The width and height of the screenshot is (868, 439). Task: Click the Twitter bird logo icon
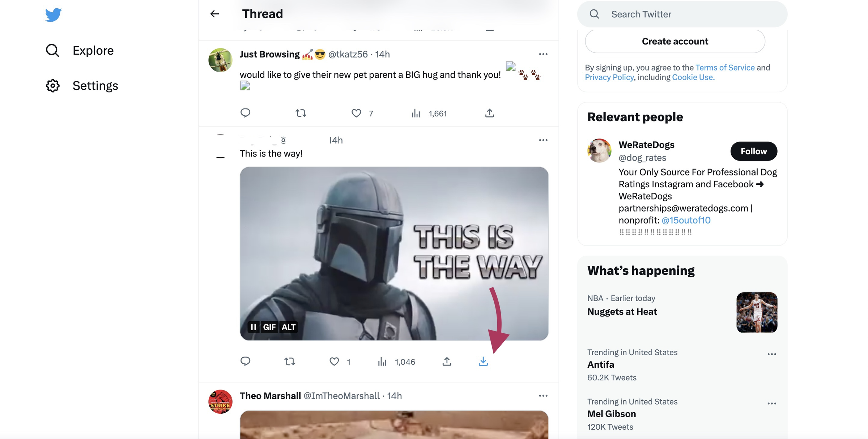[53, 14]
